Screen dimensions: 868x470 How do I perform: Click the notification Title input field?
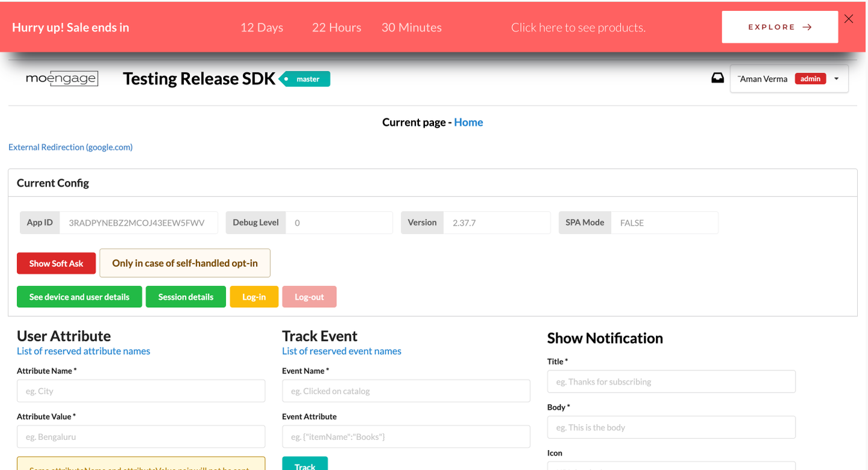tap(671, 381)
